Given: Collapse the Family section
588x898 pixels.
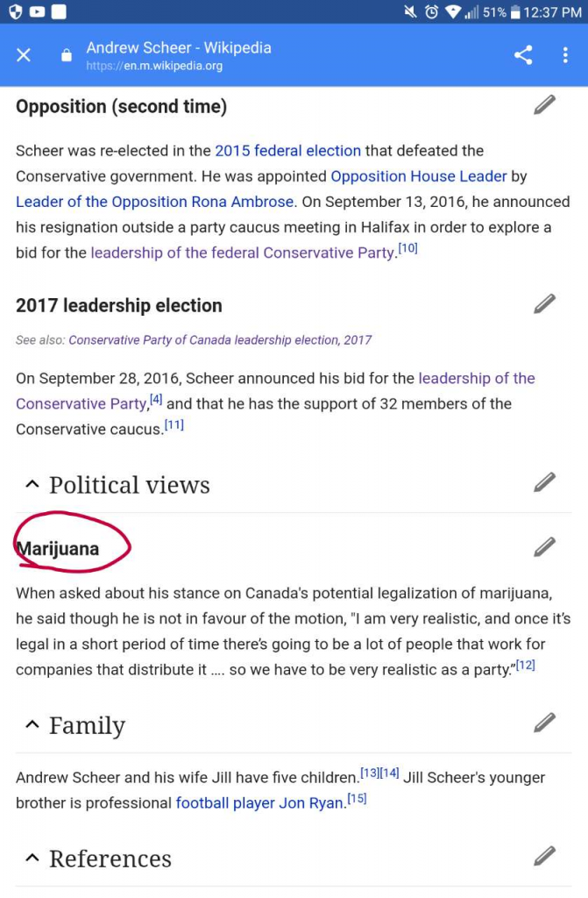Looking at the screenshot, I should click(x=32, y=724).
